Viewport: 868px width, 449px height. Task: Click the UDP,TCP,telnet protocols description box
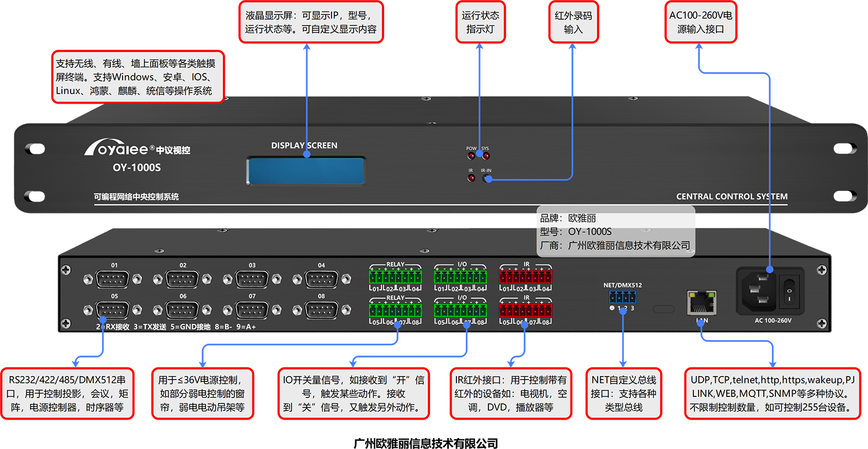click(x=771, y=393)
